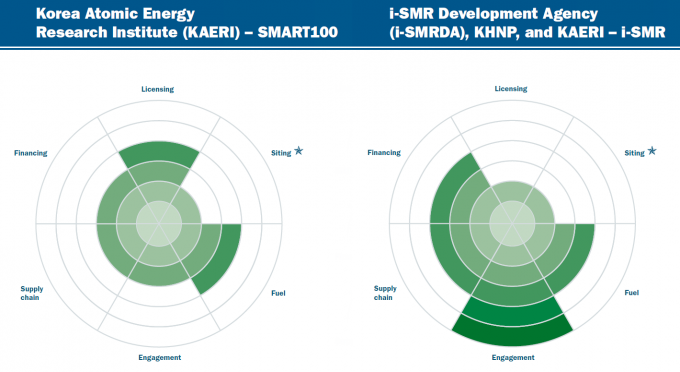
Task: Click the KAERI SMART100 header title
Action: click(186, 23)
